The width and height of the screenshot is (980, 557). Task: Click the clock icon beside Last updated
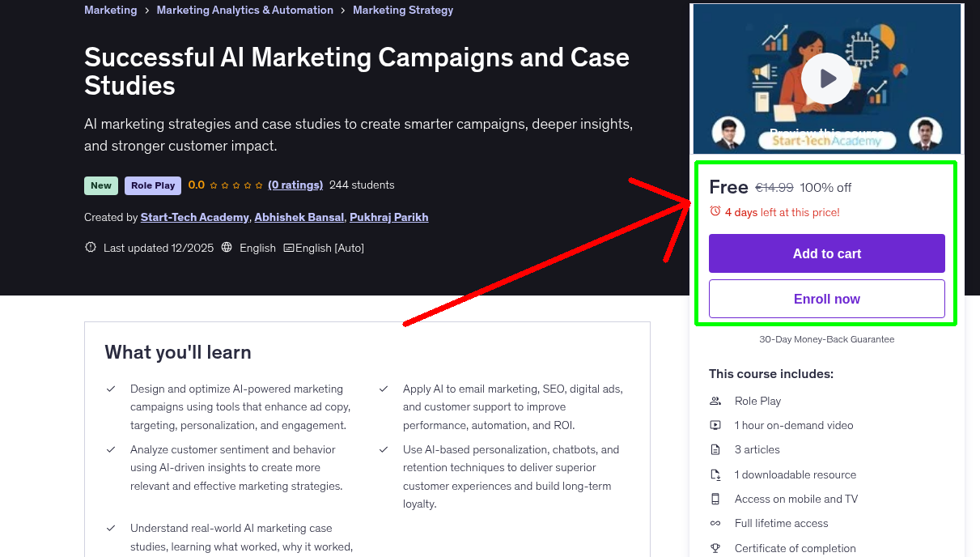(90, 247)
